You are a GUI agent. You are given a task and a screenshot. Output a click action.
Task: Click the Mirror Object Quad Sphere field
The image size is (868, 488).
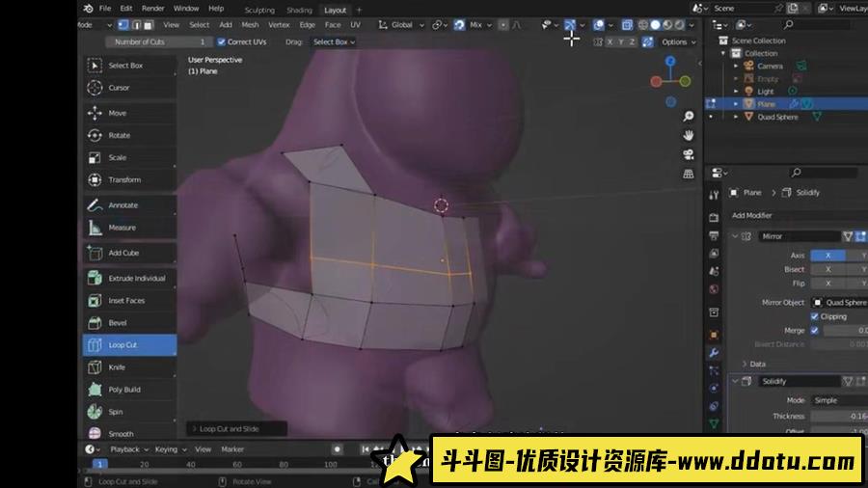click(x=839, y=303)
